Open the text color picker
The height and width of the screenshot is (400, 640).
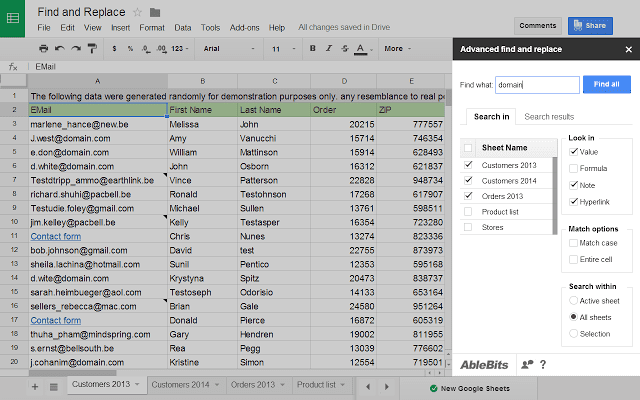pos(363,48)
